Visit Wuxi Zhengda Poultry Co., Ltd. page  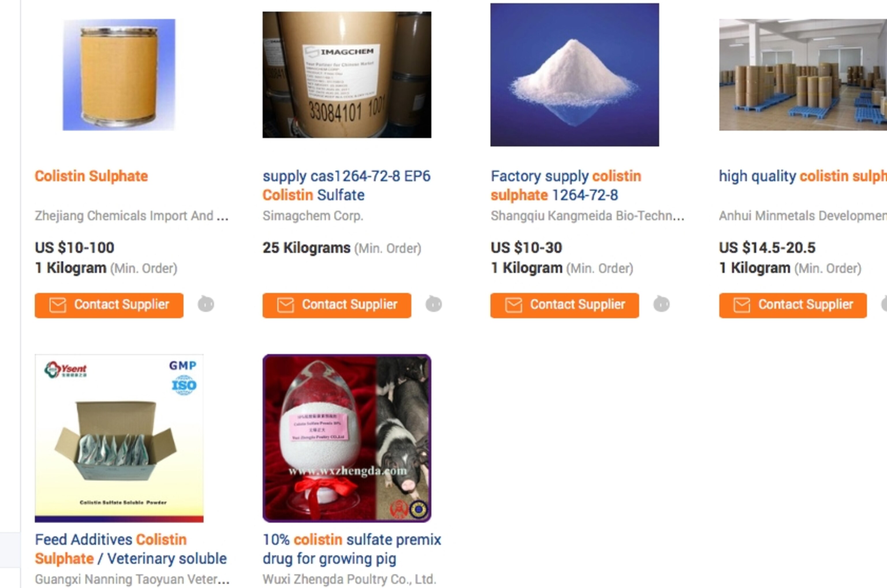pyautogui.click(x=349, y=579)
